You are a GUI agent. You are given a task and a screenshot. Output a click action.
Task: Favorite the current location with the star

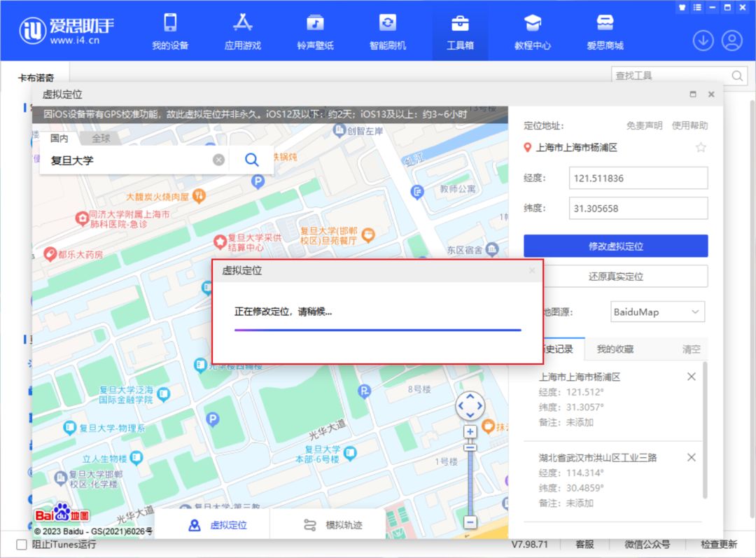(701, 148)
